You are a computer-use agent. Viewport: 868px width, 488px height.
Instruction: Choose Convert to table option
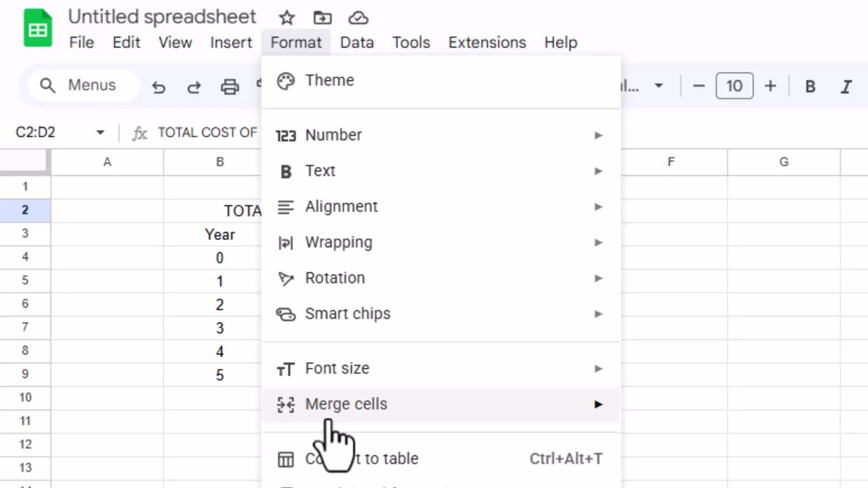pos(441,459)
